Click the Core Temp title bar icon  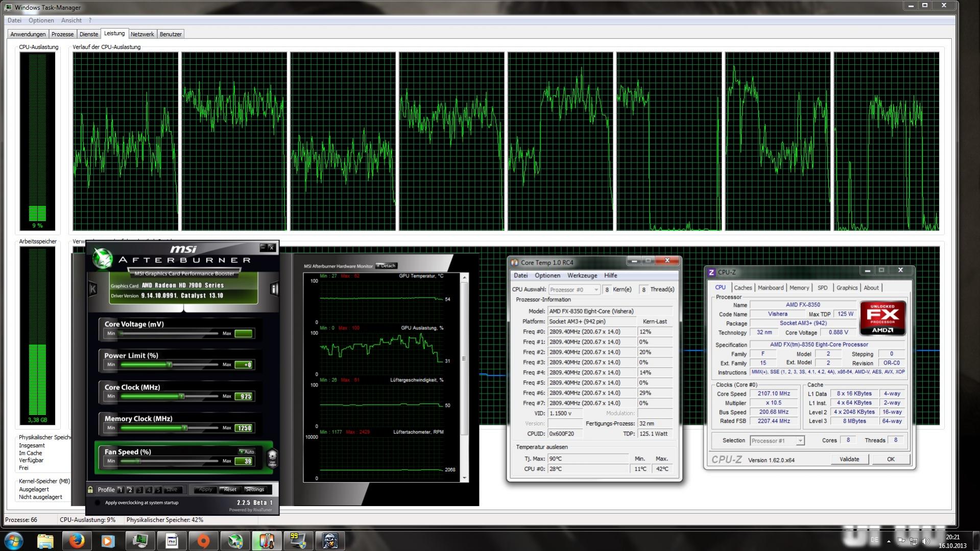pyautogui.click(x=514, y=262)
